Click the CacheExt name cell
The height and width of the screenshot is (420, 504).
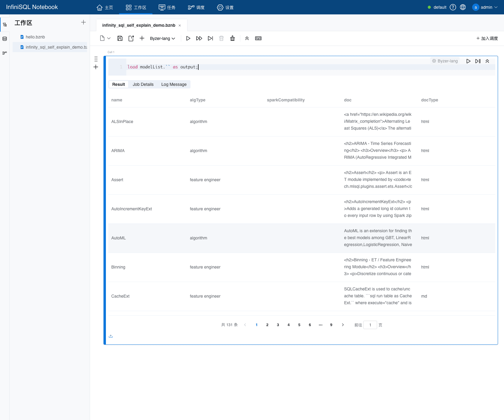click(x=120, y=296)
